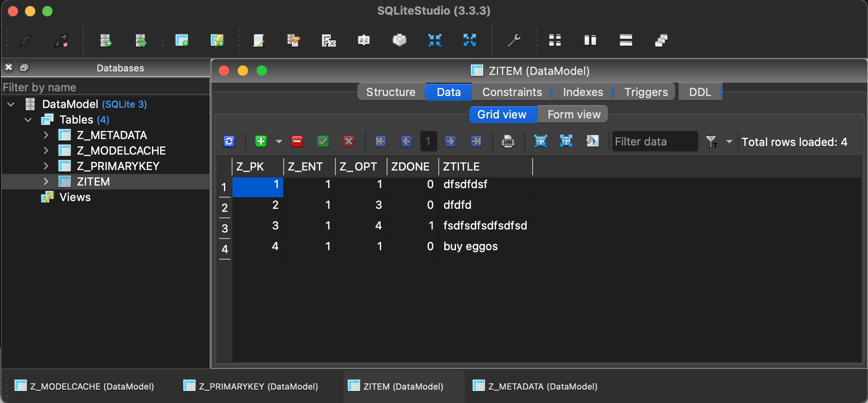Open the insert row options dropdown arrow
Image resolution: width=868 pixels, height=403 pixels.
click(x=279, y=141)
